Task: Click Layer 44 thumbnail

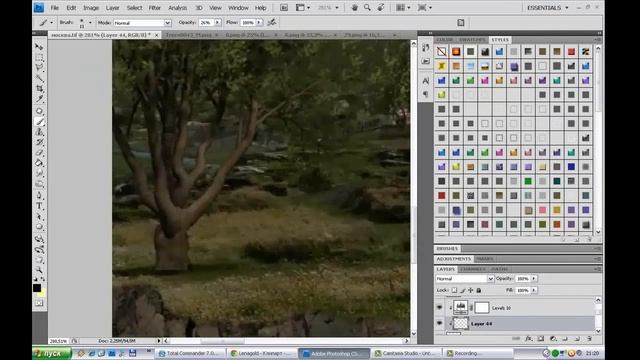Action: 461,323
